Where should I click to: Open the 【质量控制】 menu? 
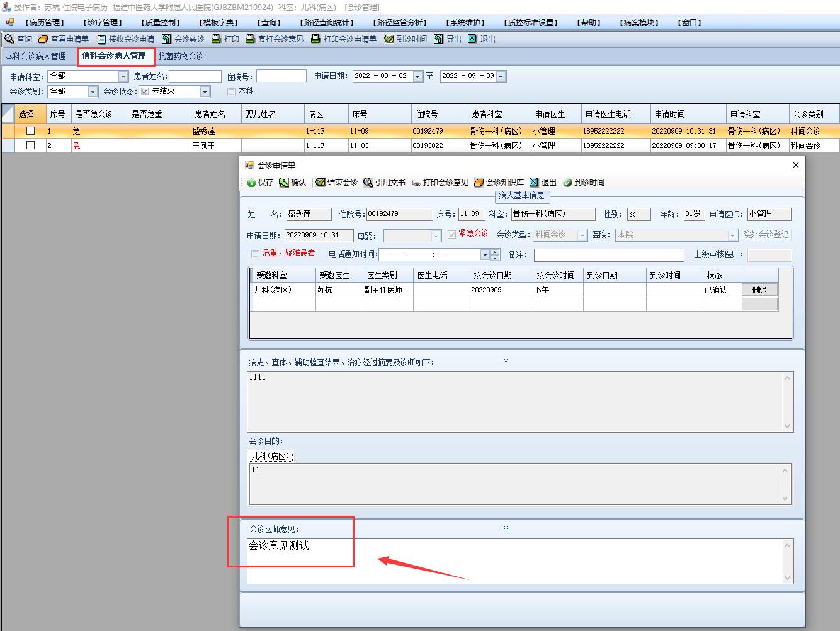click(x=162, y=23)
